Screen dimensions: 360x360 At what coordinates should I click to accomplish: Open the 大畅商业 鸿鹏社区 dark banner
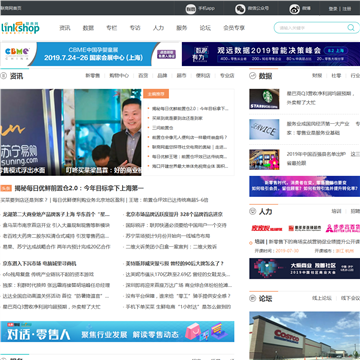(x=305, y=268)
